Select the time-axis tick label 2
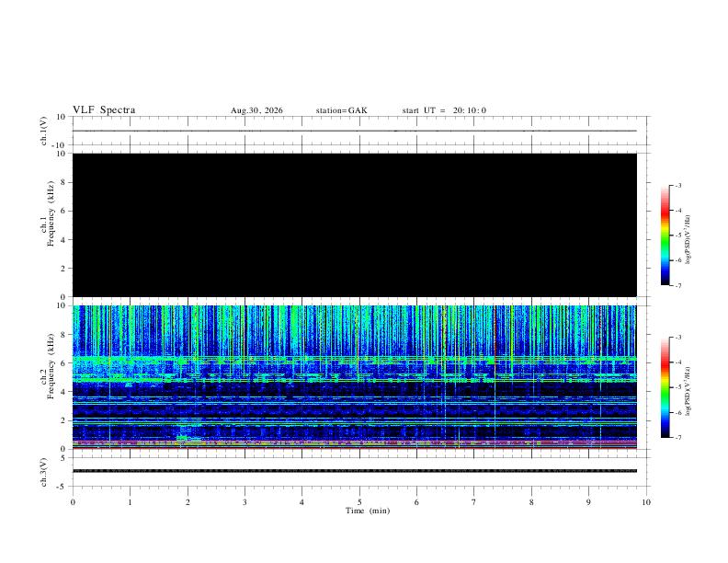 pyautogui.click(x=188, y=502)
